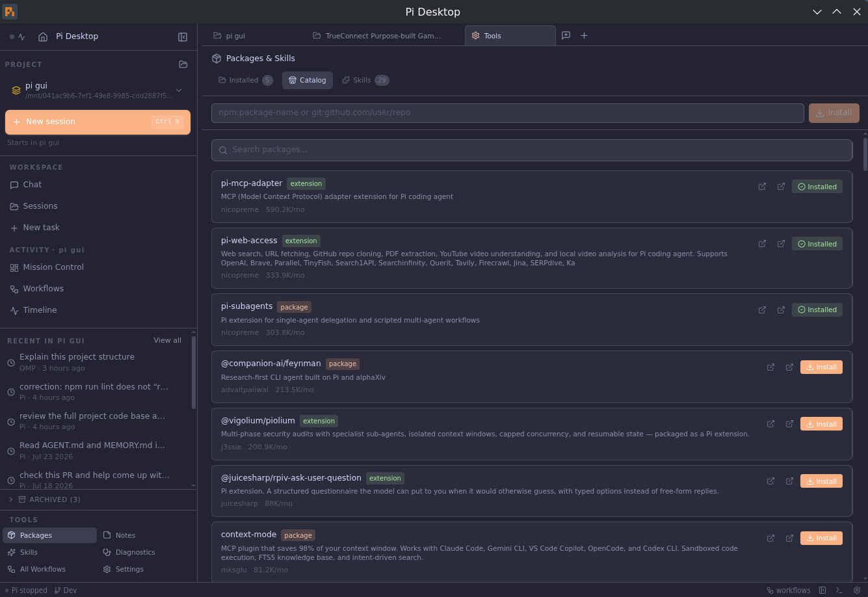Screen dimensions: 868x597
Task: Click the Pi Desktop app logo
Action: pyautogui.click(x=10, y=12)
